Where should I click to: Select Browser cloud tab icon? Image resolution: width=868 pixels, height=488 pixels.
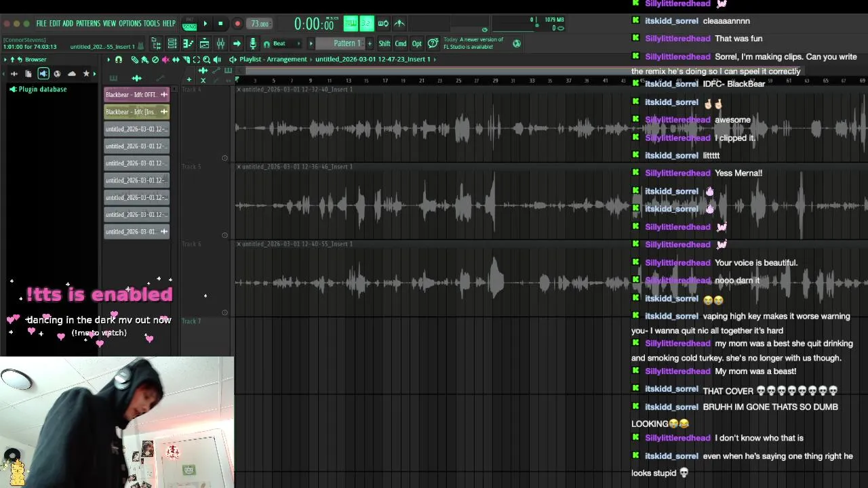pyautogui.click(x=72, y=73)
